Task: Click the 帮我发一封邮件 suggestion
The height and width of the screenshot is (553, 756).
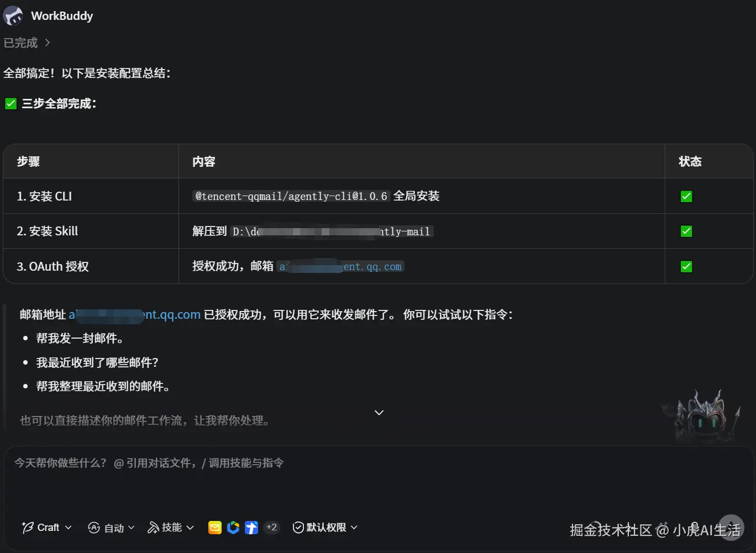Action: (80, 339)
